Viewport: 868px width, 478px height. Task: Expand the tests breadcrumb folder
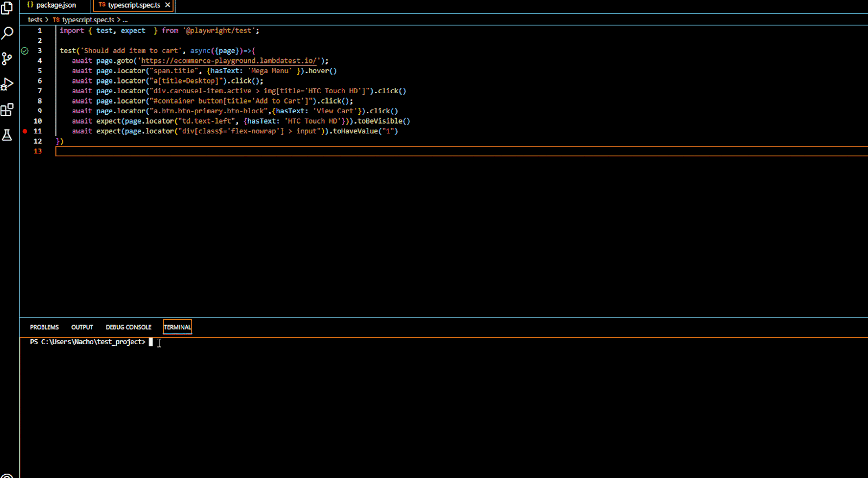(x=35, y=20)
